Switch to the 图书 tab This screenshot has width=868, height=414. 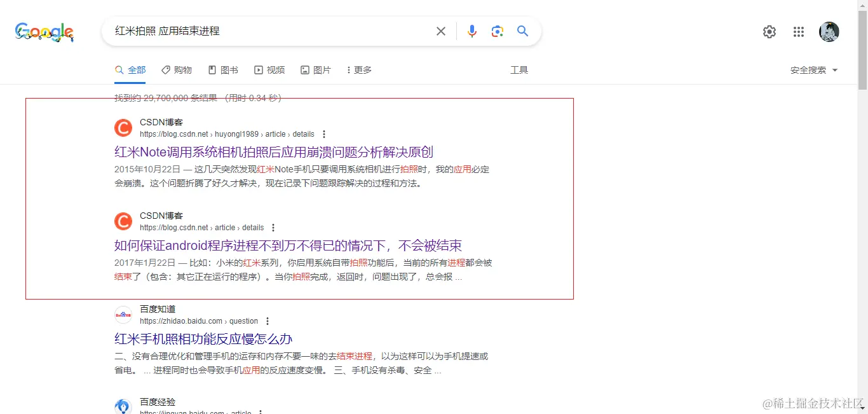point(223,70)
